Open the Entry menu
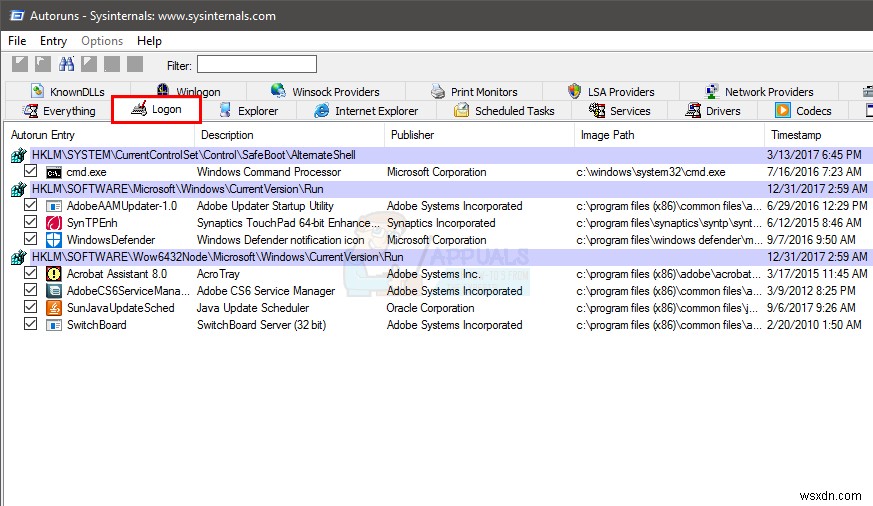 [x=53, y=41]
